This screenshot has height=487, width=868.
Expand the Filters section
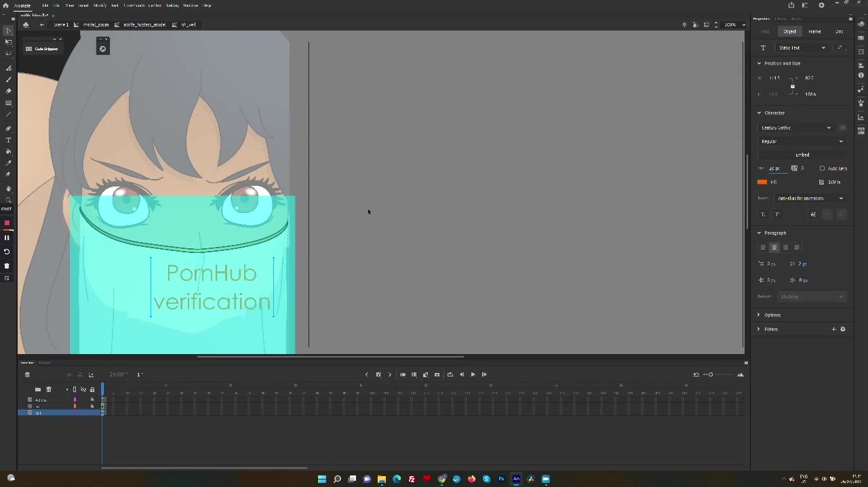[759, 329]
